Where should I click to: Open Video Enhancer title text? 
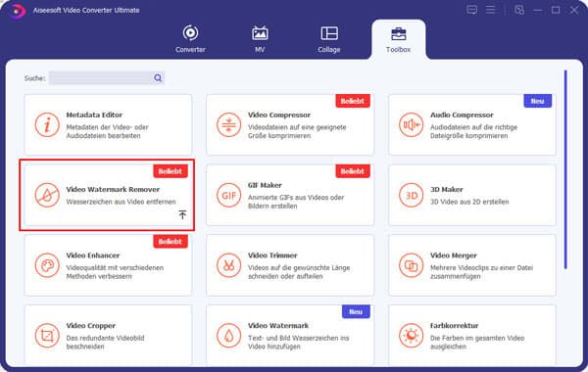coord(93,256)
